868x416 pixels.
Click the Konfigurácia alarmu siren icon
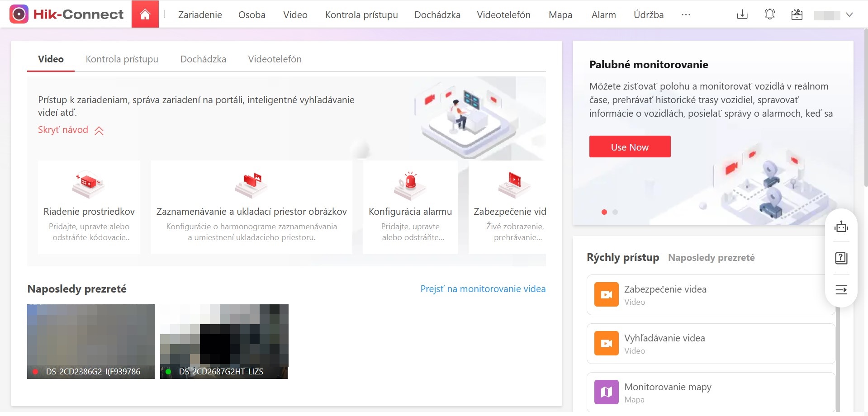[410, 184]
